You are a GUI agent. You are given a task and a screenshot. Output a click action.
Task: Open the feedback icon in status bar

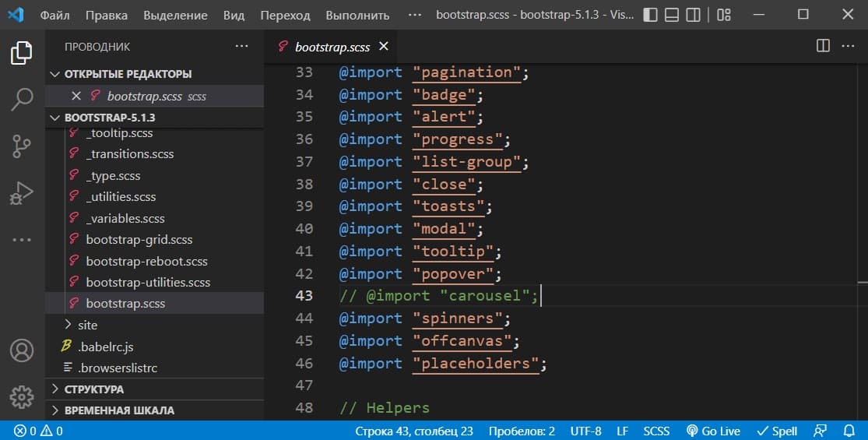pos(820,431)
